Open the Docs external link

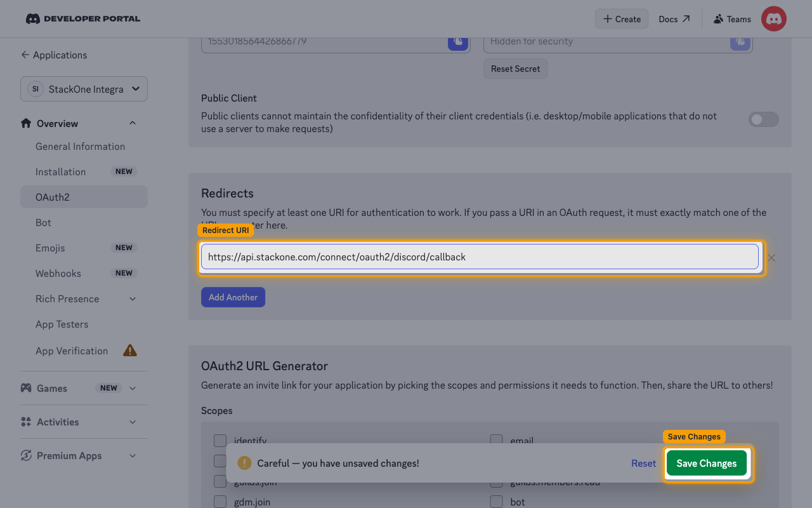(x=674, y=19)
